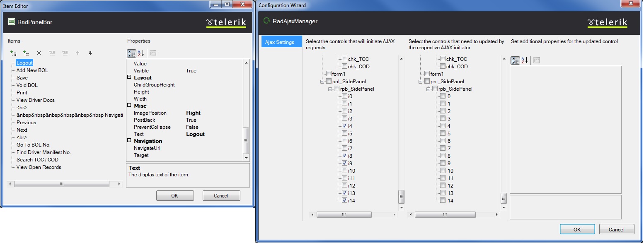Uncheck i4 in the AJAX initiator tree
Viewport: 644px width, 243px height.
[x=345, y=126]
